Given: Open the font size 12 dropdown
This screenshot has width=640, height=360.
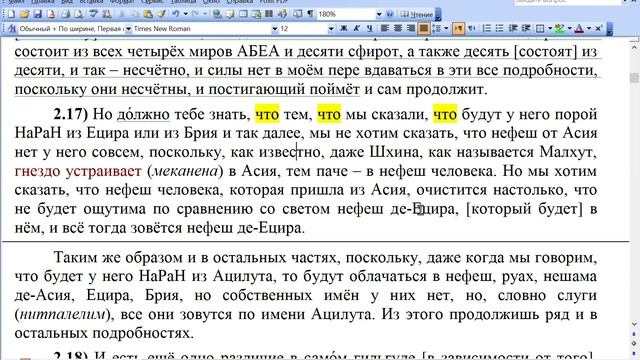Looking at the screenshot, I should point(331,29).
